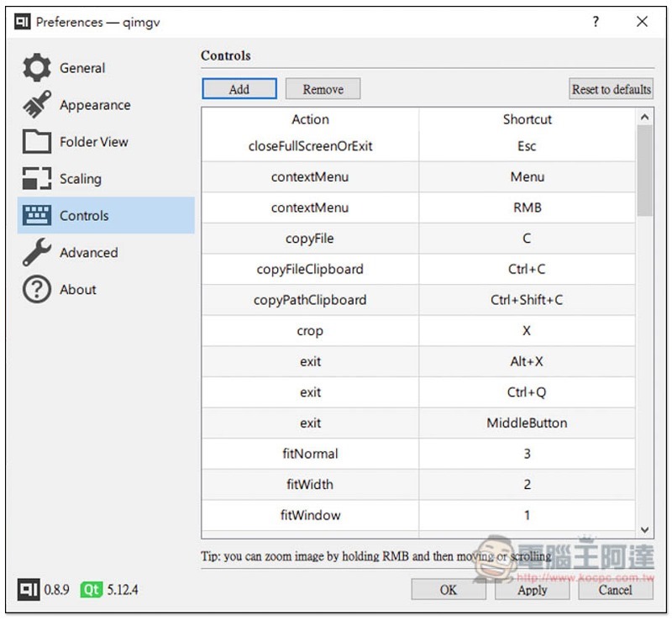This screenshot has width=672, height=620.
Task: Click the Add shortcut button
Action: 239,89
